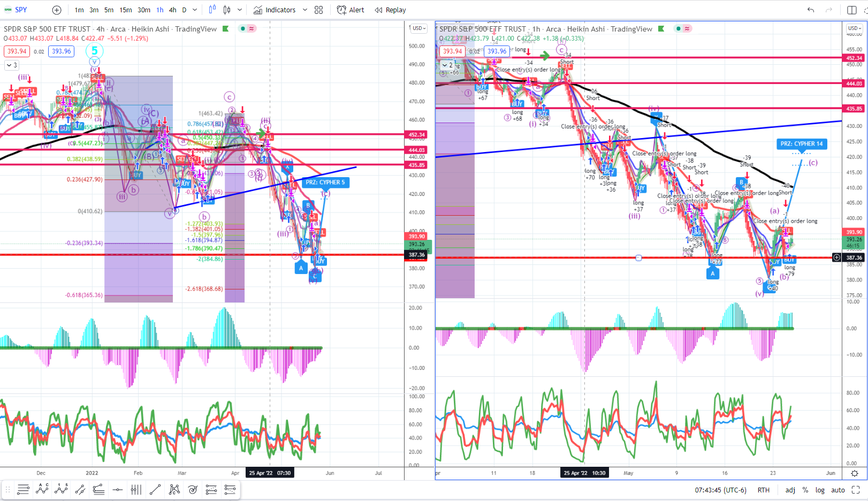The image size is (868, 501).
Task: Expand the timeframe interval dropdown
Action: 195,10
